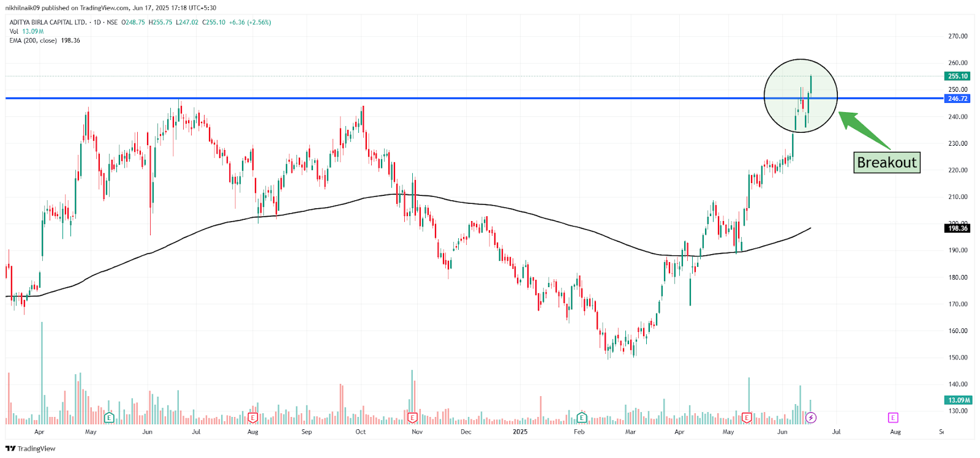Click the green 255.10 current price label

[957, 76]
